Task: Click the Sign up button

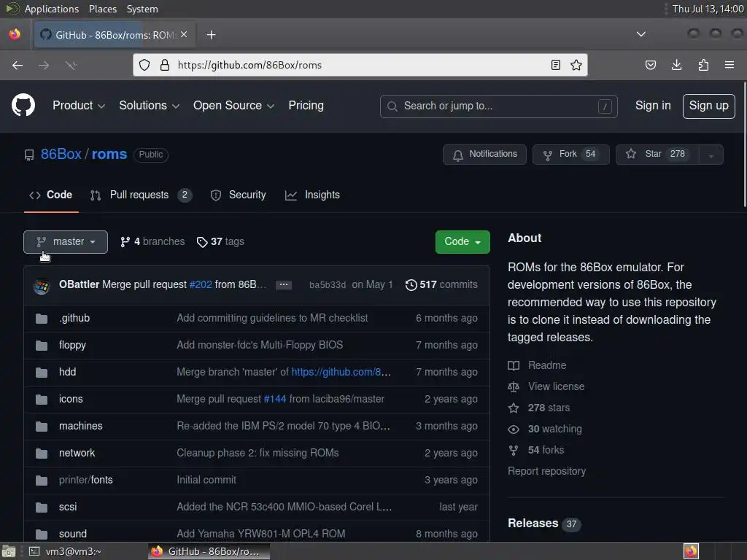Action: (708, 106)
